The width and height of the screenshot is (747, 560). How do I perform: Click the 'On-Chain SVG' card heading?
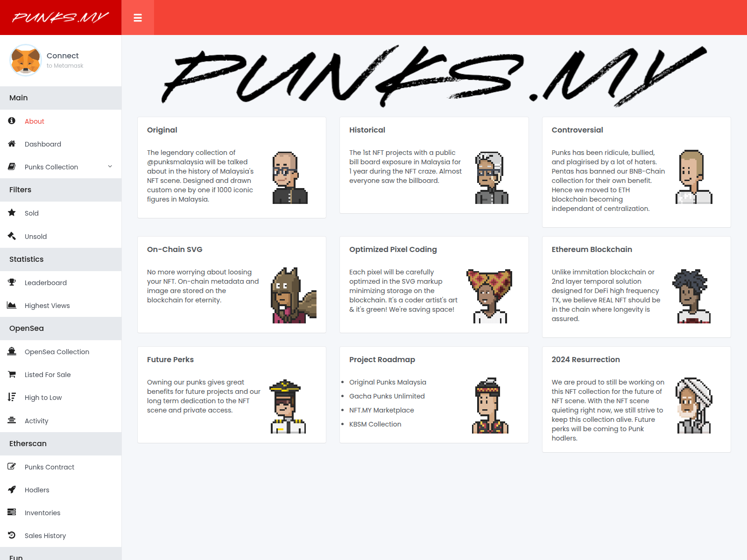tap(175, 249)
